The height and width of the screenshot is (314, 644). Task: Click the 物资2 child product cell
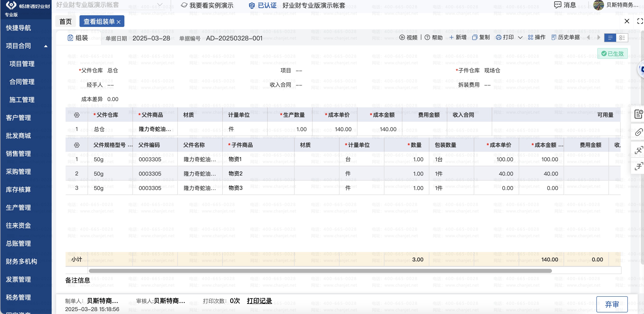tap(258, 173)
